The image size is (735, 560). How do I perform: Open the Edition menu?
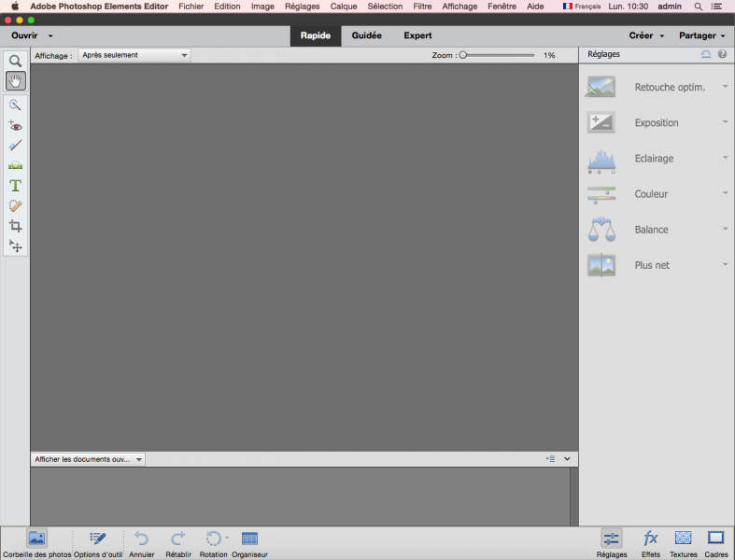(x=227, y=7)
